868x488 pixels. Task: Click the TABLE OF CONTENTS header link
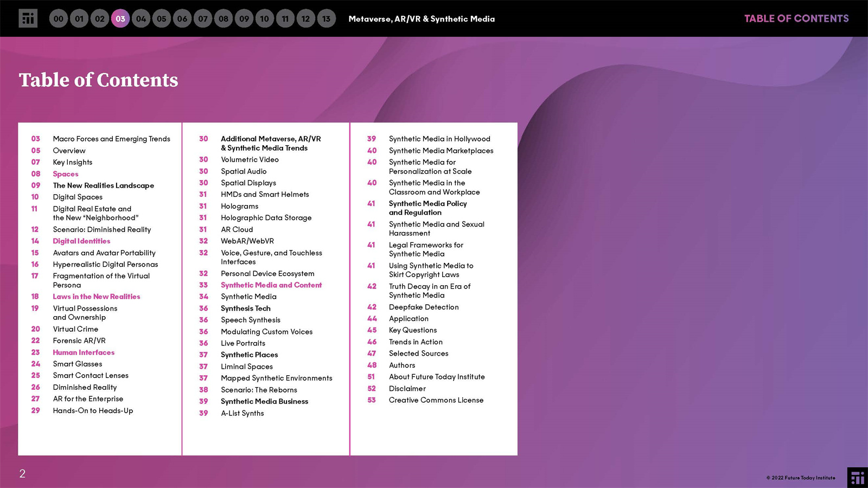pos(796,18)
